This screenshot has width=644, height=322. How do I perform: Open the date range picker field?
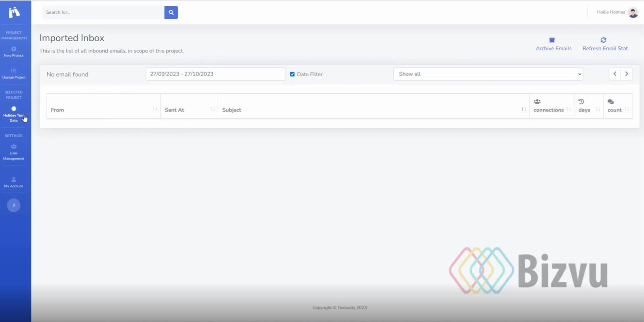[x=215, y=74]
